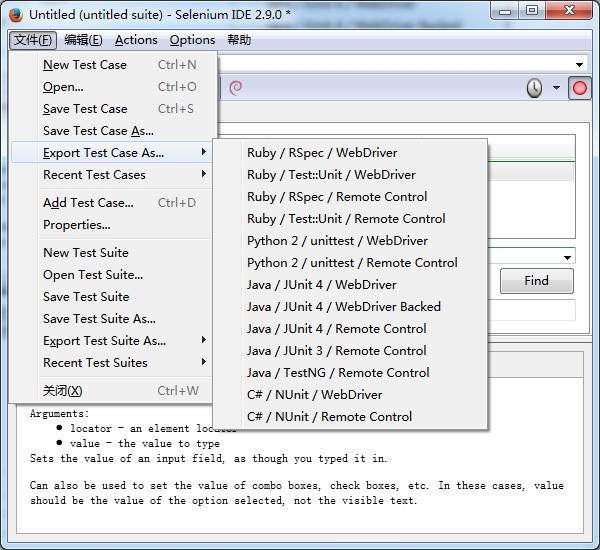Click the Find button
600x550 pixels.
point(536,281)
